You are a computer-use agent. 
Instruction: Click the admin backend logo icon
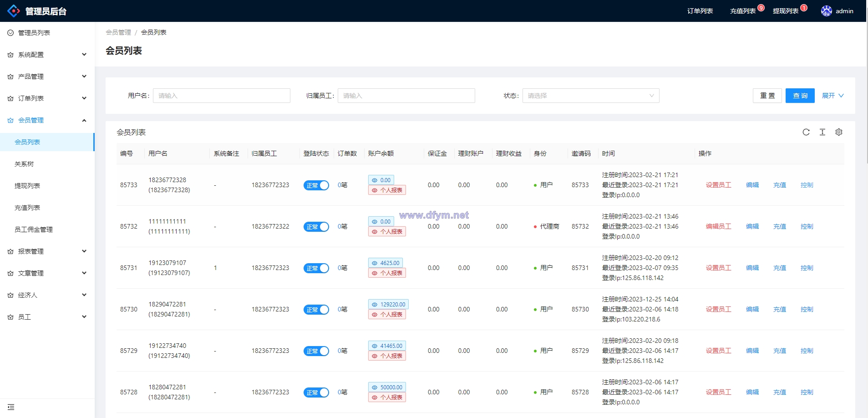[14, 11]
